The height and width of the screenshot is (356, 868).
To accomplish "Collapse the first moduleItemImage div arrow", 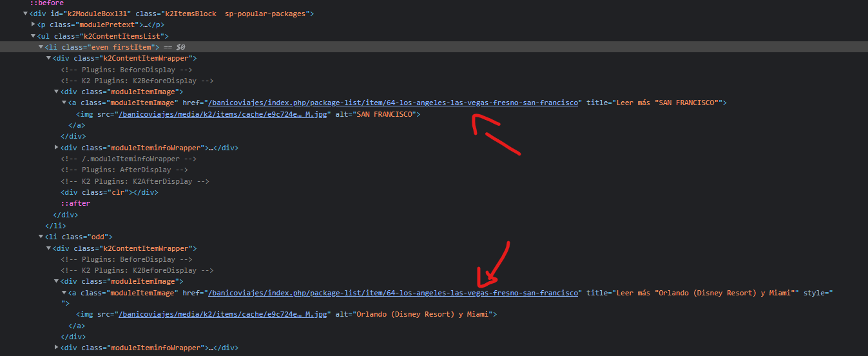I will (x=57, y=92).
